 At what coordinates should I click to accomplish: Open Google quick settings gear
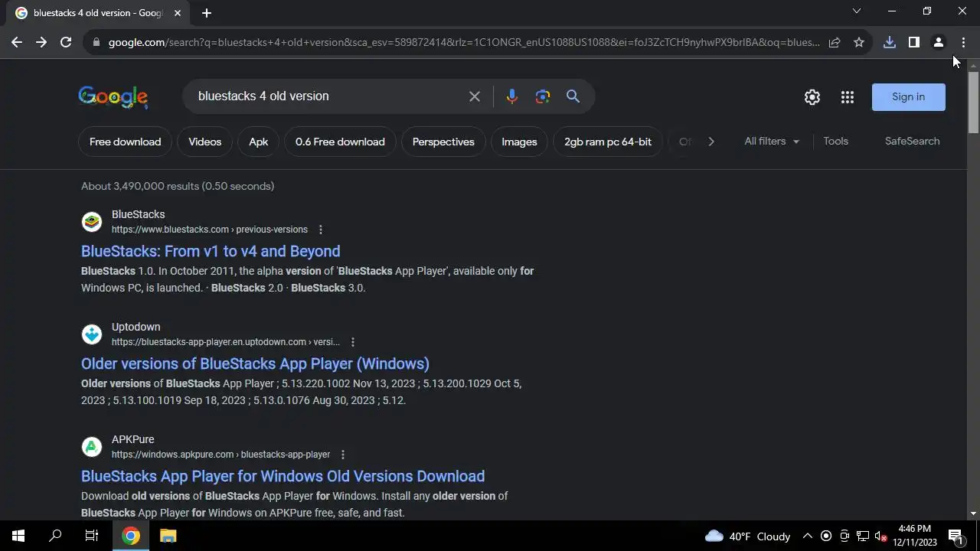tap(812, 97)
